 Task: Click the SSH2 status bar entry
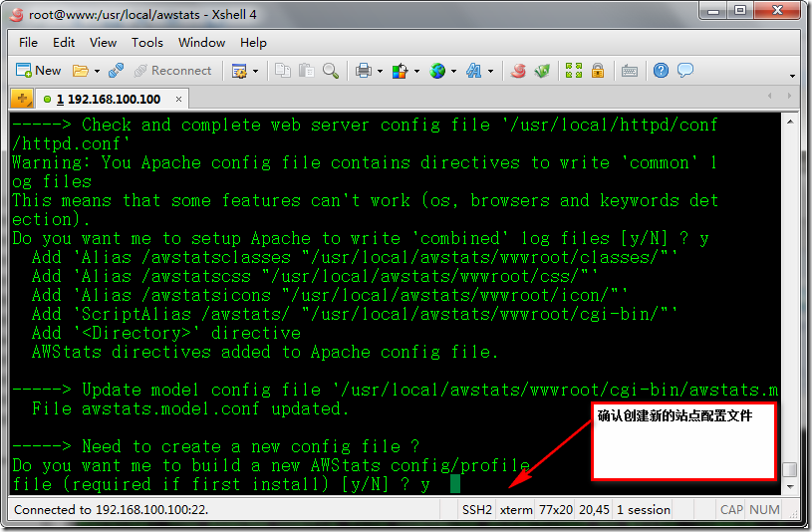(x=476, y=510)
